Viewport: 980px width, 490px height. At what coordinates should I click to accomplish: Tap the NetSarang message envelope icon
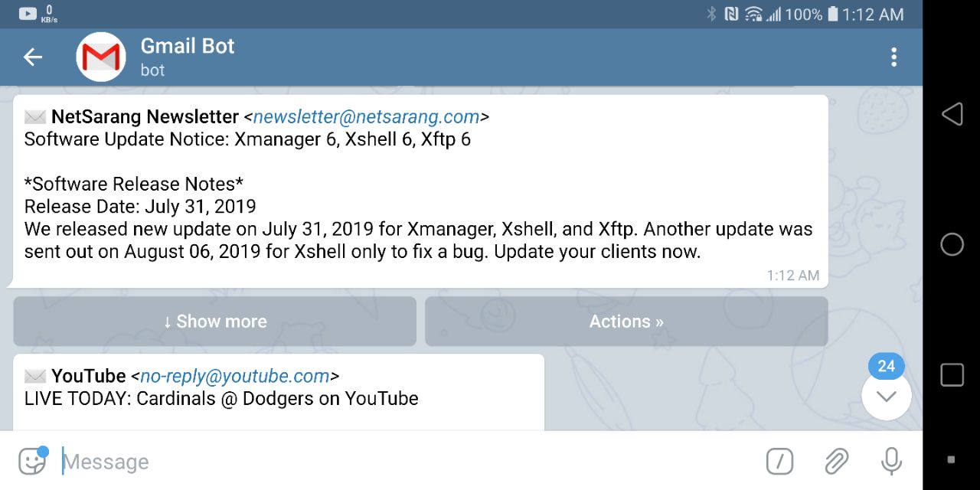pyautogui.click(x=35, y=117)
